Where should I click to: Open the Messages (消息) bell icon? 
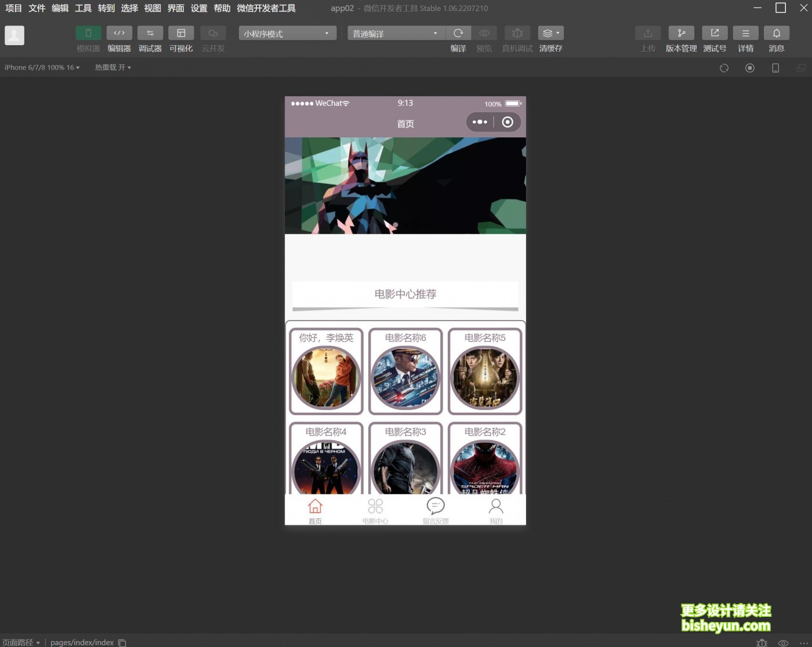(x=777, y=33)
